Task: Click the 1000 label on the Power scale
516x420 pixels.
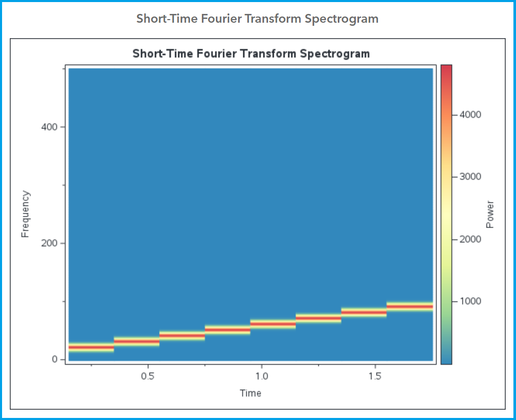Action: tap(470, 301)
